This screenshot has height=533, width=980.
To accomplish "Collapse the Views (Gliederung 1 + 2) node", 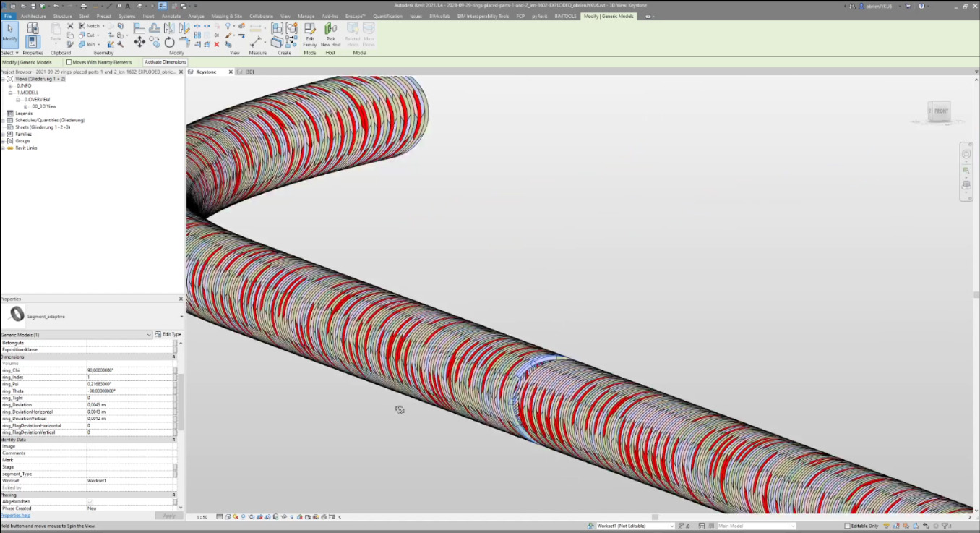I will [x=3, y=79].
